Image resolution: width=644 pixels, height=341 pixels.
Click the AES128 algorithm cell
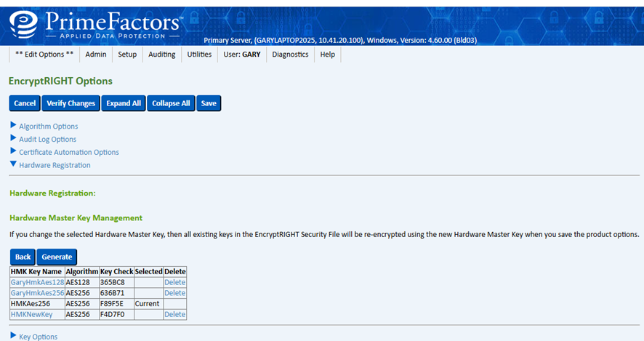(x=82, y=282)
